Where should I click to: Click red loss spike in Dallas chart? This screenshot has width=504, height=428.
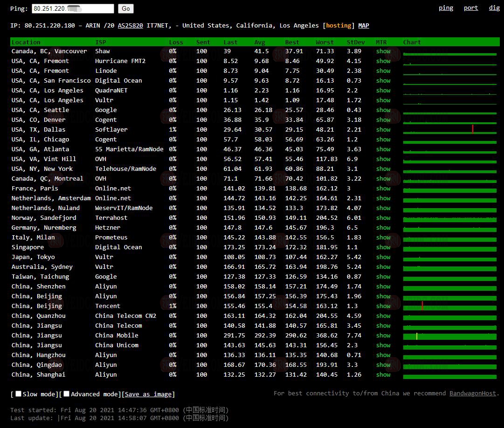[472, 129]
